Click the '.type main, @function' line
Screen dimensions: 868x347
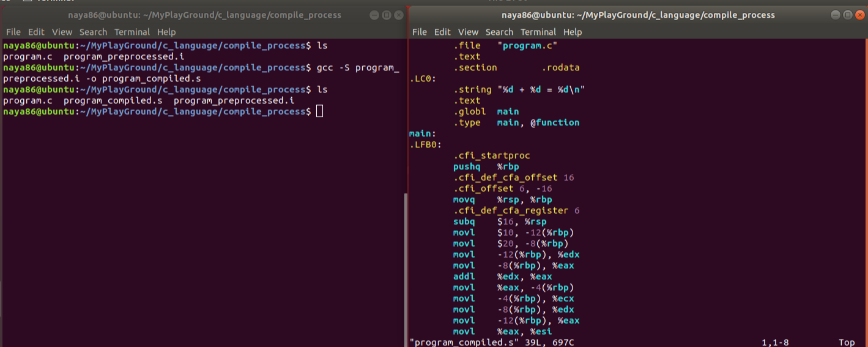516,122
